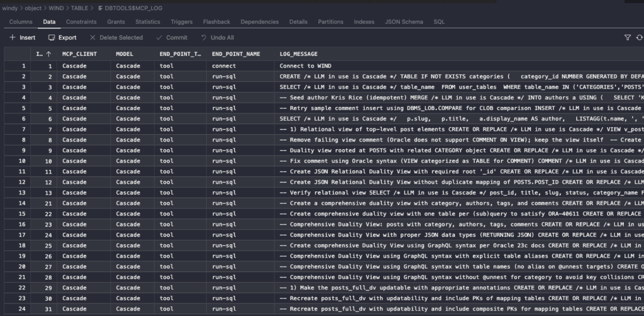Click the Delete Selected X icon
This screenshot has width=644, height=316.
click(93, 38)
